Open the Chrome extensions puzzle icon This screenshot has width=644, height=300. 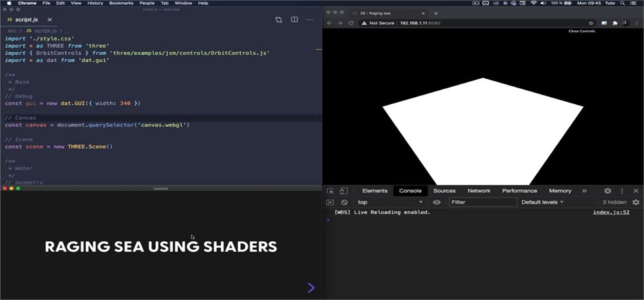click(615, 23)
